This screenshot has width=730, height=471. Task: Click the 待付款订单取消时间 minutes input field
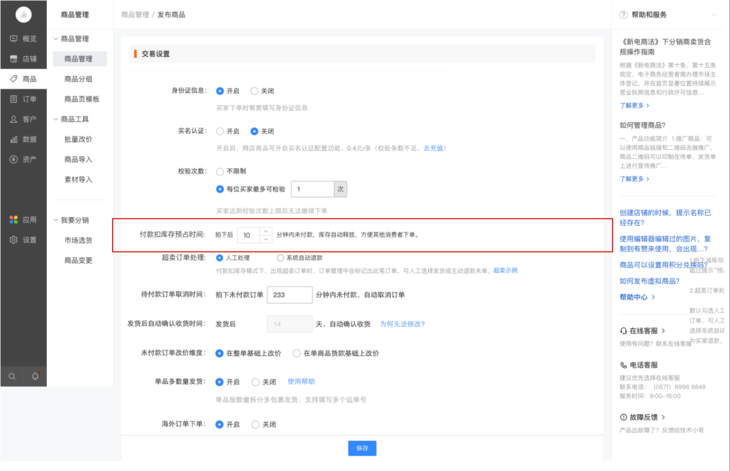(290, 295)
